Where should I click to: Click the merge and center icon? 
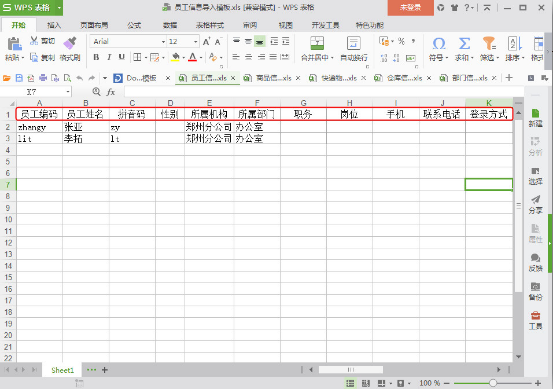point(317,43)
